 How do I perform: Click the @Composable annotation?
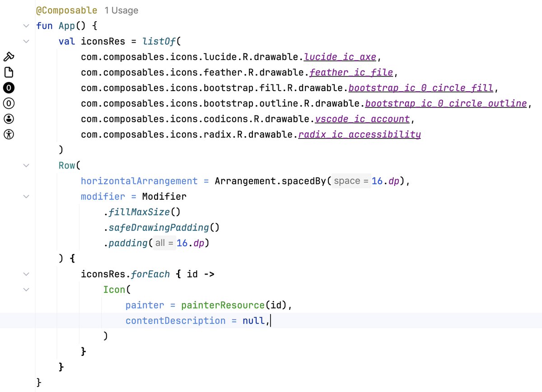66,10
